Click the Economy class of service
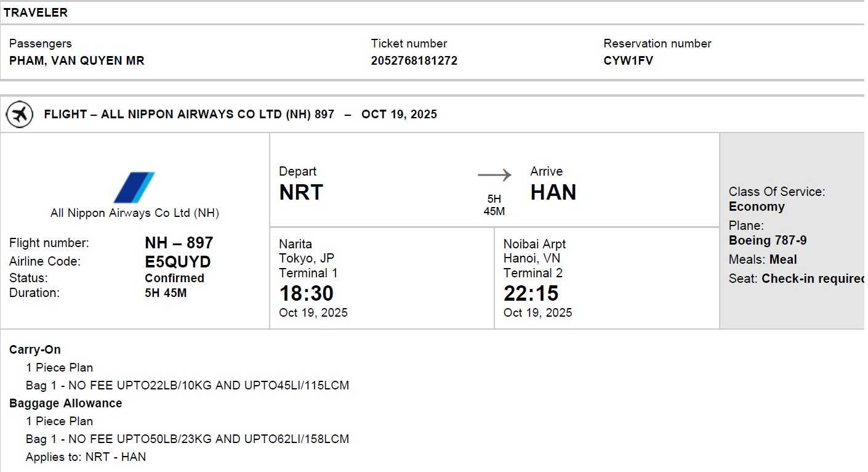The height and width of the screenshot is (472, 868). click(756, 206)
